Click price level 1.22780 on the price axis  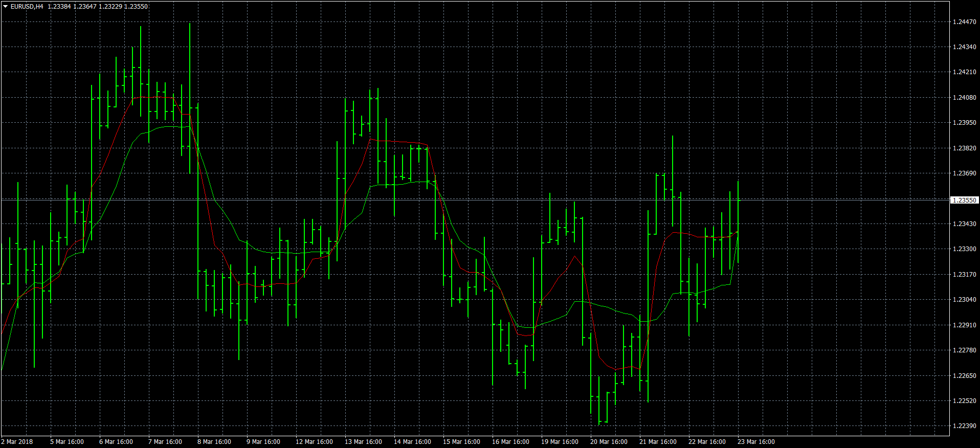pos(964,350)
